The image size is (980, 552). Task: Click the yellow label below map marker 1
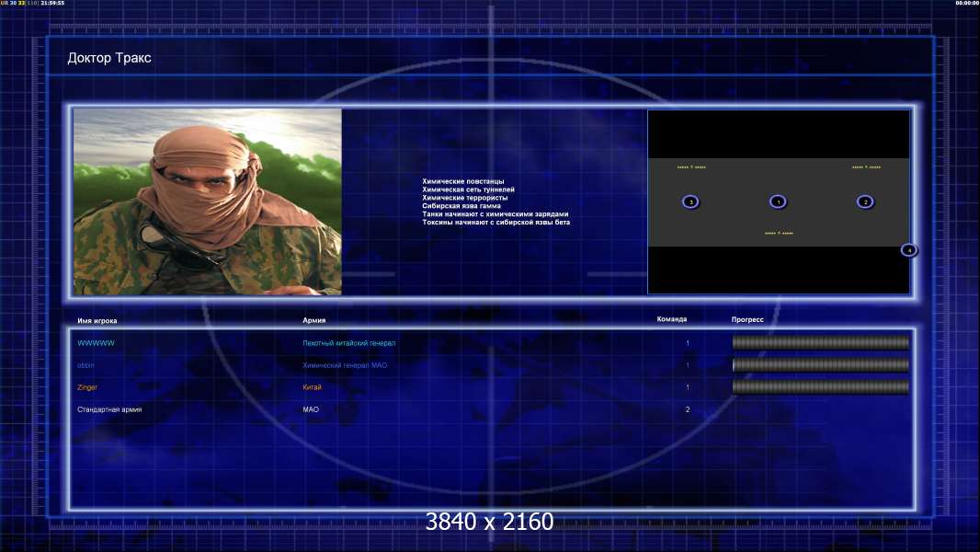[779, 234]
